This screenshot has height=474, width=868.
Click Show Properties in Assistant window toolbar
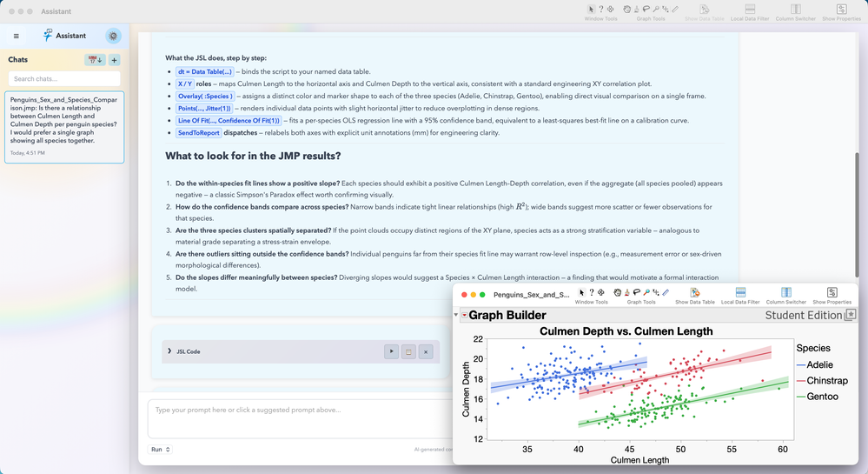pos(841,12)
